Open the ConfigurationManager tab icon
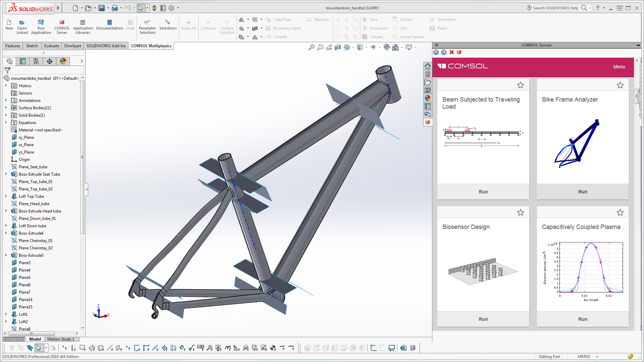The width and height of the screenshot is (644, 362). click(x=36, y=61)
